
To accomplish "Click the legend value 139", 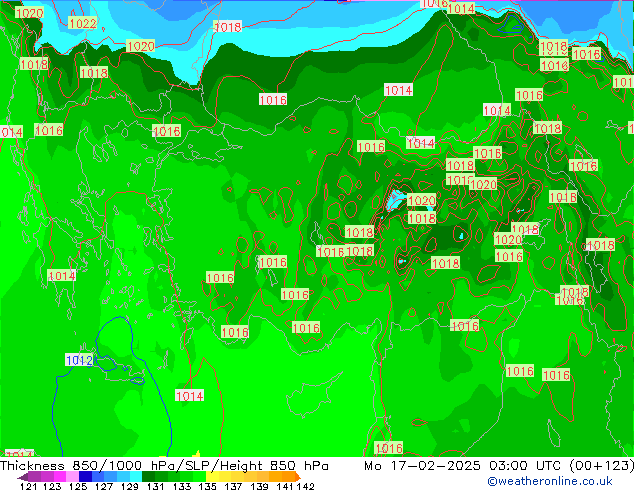I will pyautogui.click(x=259, y=486).
